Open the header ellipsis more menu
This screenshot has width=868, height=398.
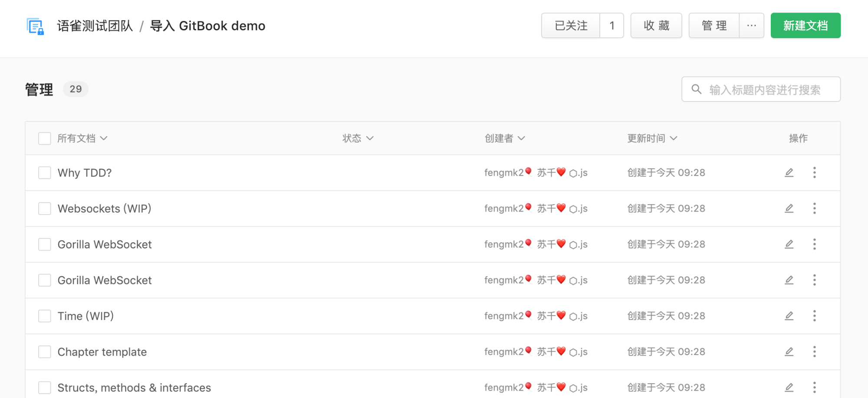751,26
